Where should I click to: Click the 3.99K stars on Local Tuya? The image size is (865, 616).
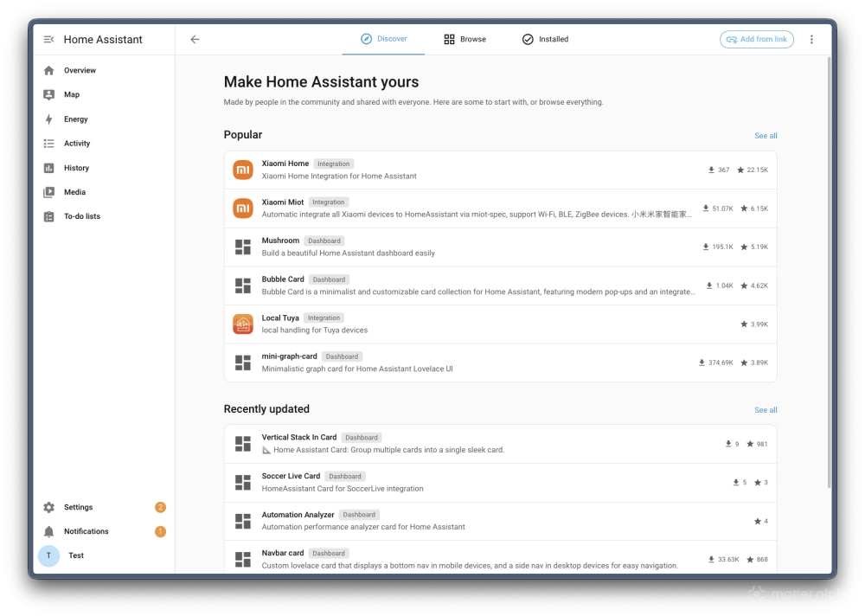click(x=754, y=324)
